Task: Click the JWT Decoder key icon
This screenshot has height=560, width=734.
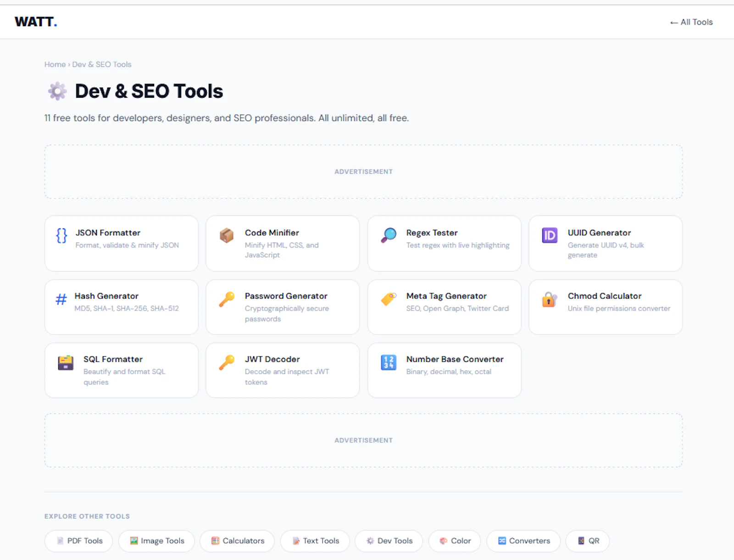Action: pyautogui.click(x=227, y=362)
